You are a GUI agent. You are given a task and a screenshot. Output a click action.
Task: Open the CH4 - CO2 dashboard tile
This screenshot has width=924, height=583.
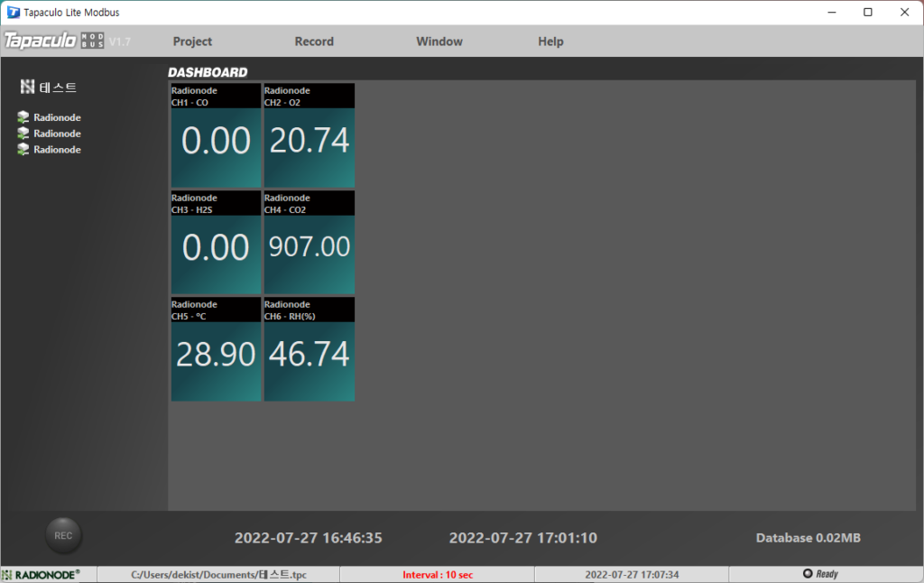pos(310,242)
